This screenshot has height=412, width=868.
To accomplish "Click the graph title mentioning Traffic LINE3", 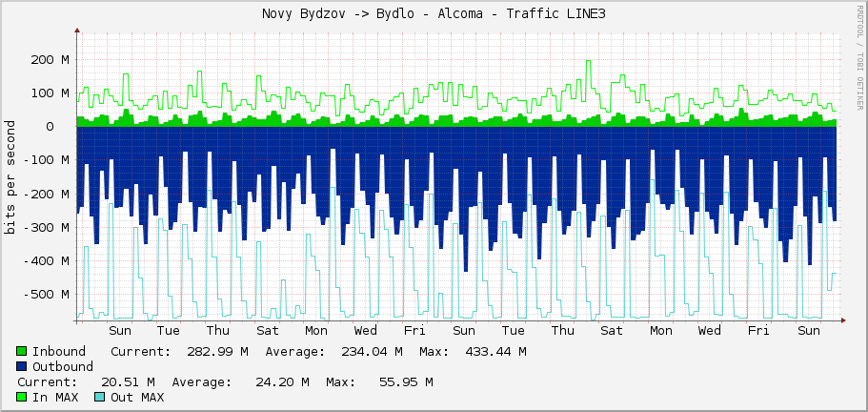I will (434, 14).
